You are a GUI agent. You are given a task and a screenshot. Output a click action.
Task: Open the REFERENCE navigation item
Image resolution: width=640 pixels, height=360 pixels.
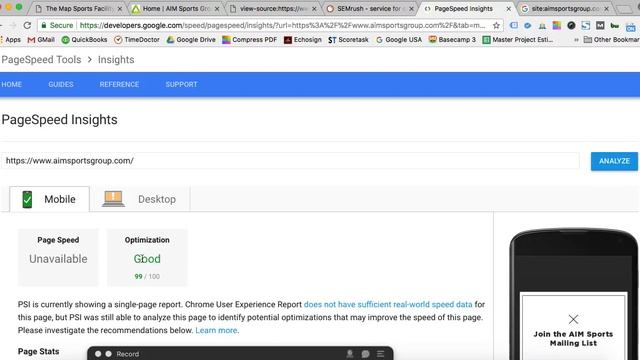119,84
